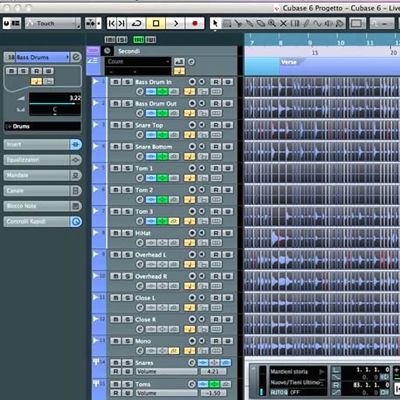Click the Volume slider on the Snares group track
Viewport: 400px width, 400px height.
coord(166,371)
